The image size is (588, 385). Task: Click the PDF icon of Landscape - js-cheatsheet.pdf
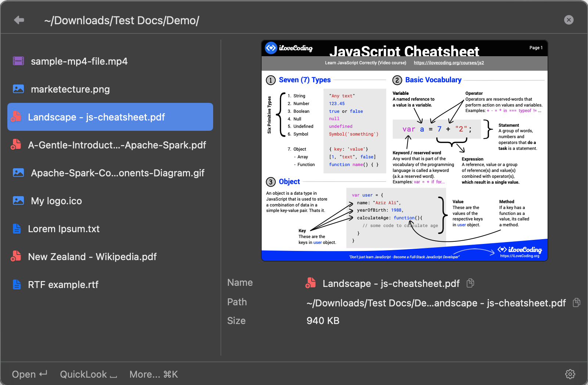16,116
